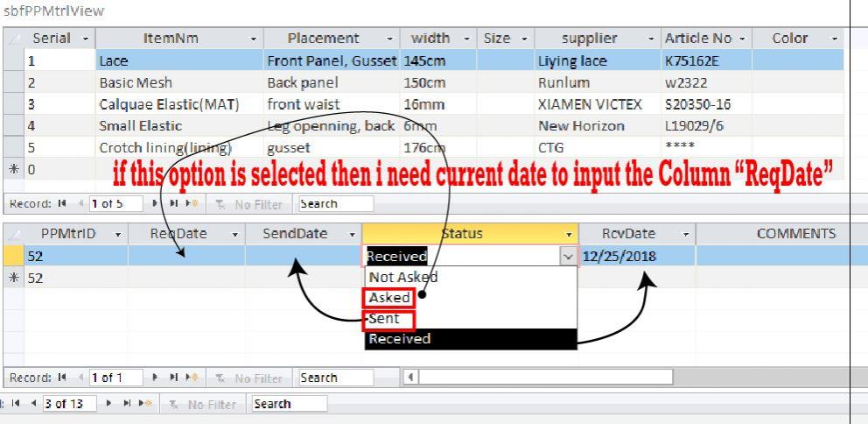This screenshot has width=868, height=424.
Task: Click the Back panel placement cell
Action: (332, 82)
